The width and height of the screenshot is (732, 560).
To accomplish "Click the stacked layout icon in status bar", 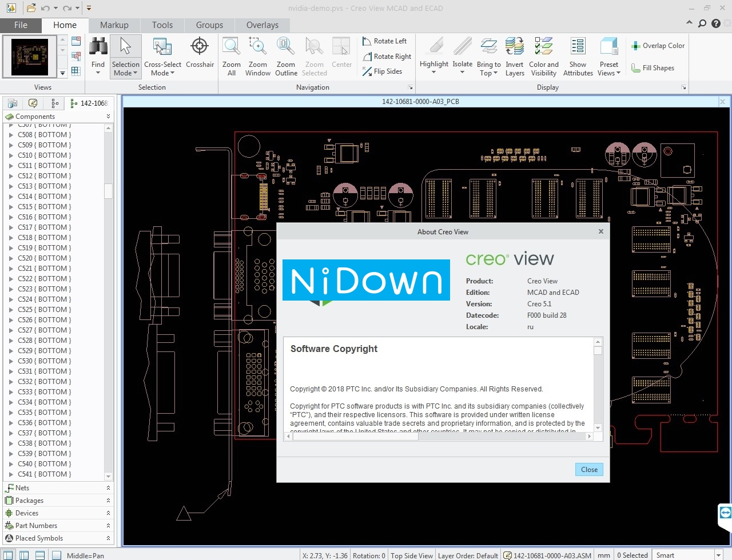I will tap(40, 555).
